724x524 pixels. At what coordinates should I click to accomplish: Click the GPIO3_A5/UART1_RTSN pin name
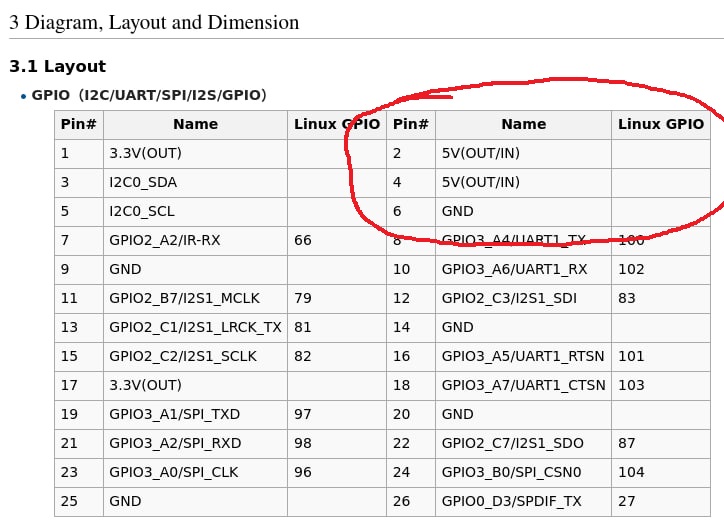point(522,356)
